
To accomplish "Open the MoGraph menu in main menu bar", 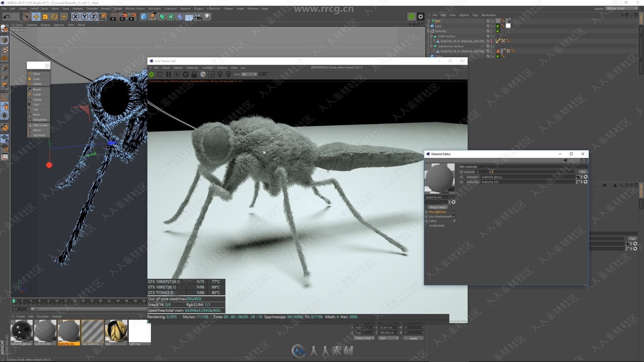I will 154,9.
